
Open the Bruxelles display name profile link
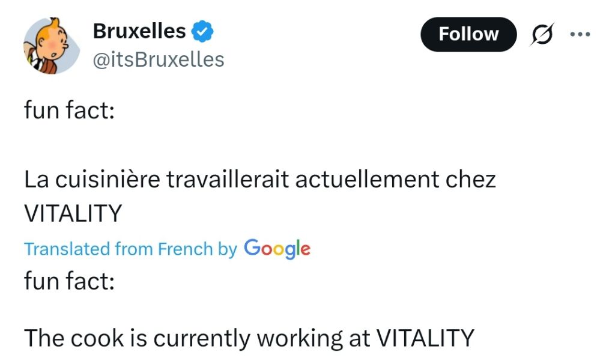[139, 31]
